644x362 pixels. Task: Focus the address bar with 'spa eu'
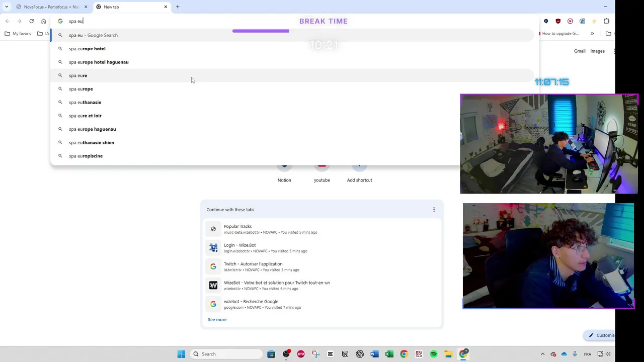click(294, 21)
